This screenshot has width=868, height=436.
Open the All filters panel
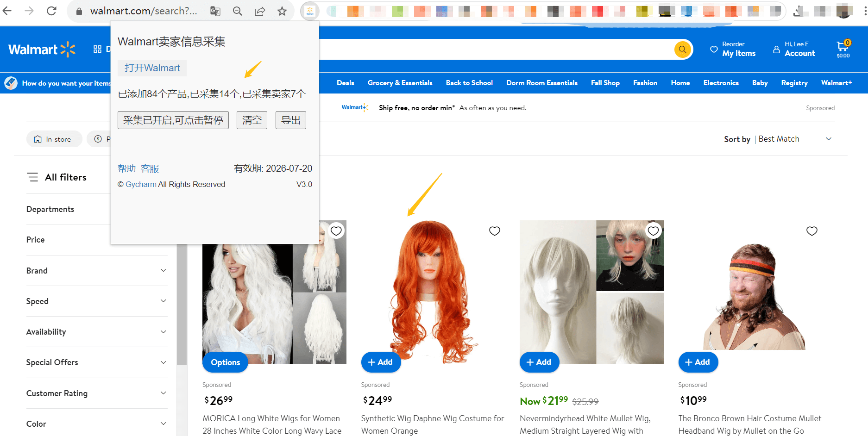pyautogui.click(x=57, y=177)
